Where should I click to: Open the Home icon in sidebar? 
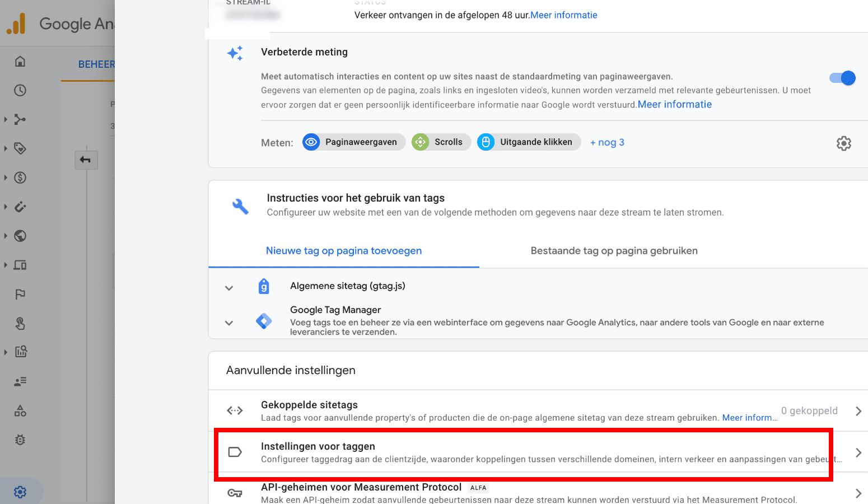pyautogui.click(x=20, y=61)
